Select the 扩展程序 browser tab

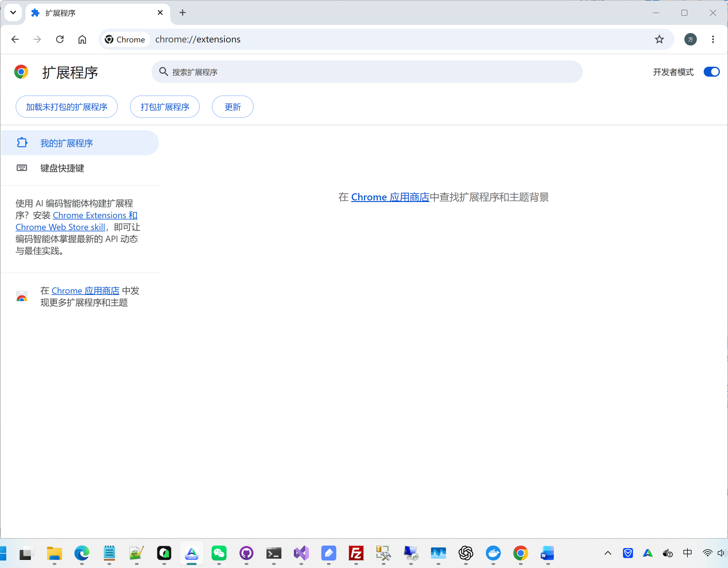point(97,13)
